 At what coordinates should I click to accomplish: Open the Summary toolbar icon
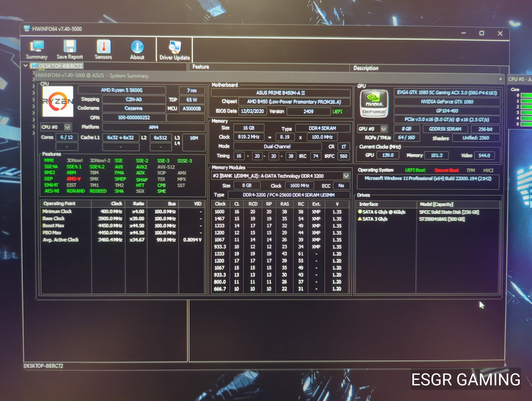[37, 50]
